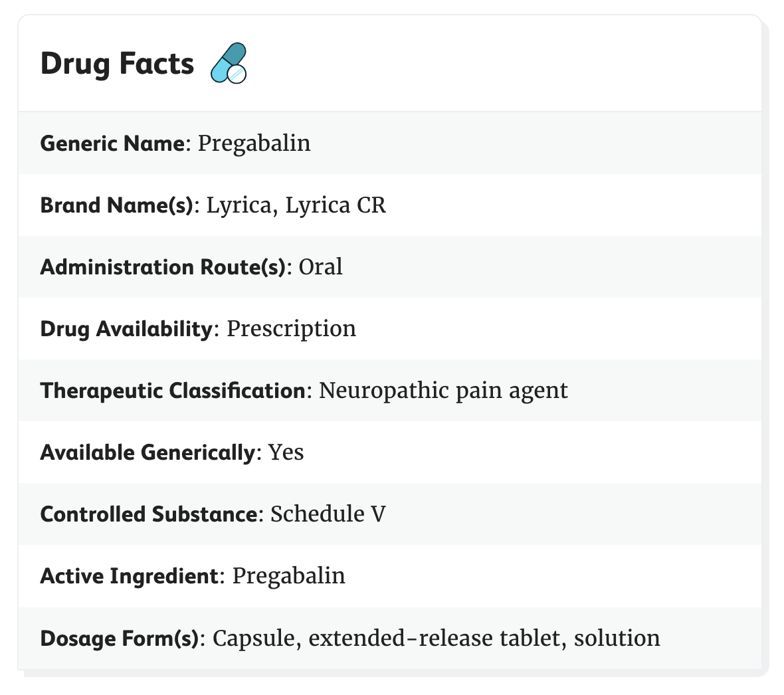Image resolution: width=784 pixels, height=695 pixels.
Task: Select the Drug Facts heading
Action: (117, 64)
